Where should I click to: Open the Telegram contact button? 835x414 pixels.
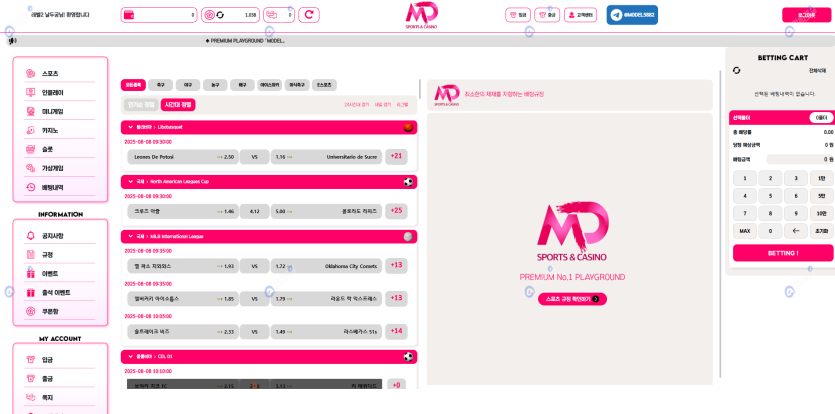[631, 15]
